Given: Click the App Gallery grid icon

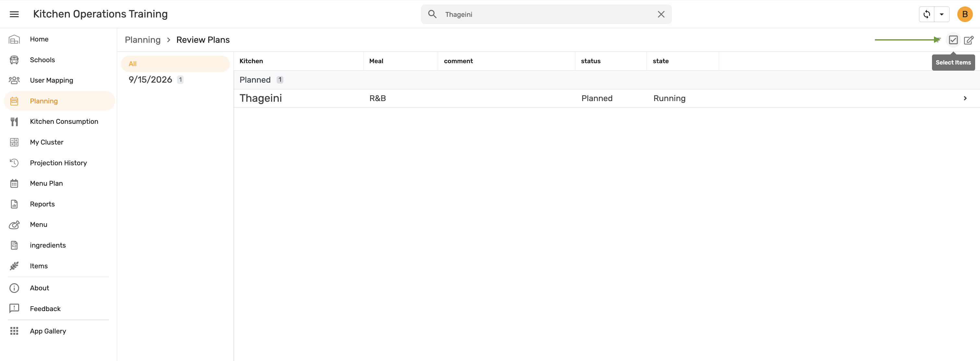Looking at the screenshot, I should (14, 331).
